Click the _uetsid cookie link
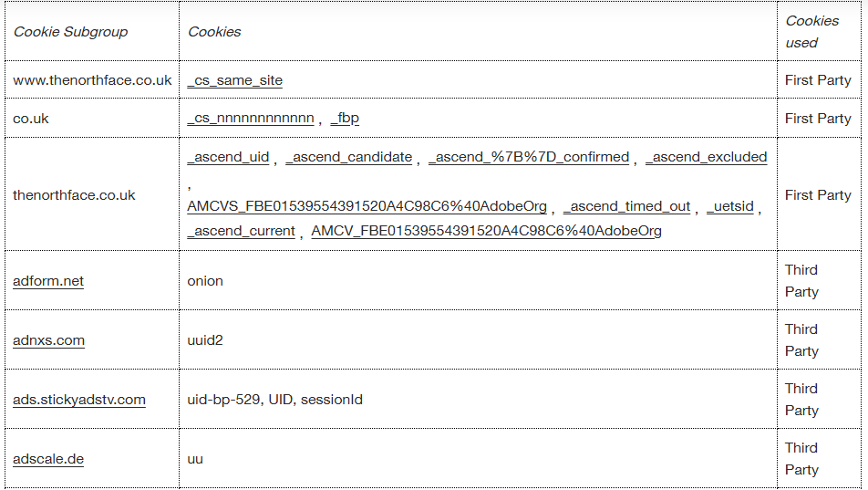The height and width of the screenshot is (490, 868). pyautogui.click(x=729, y=206)
